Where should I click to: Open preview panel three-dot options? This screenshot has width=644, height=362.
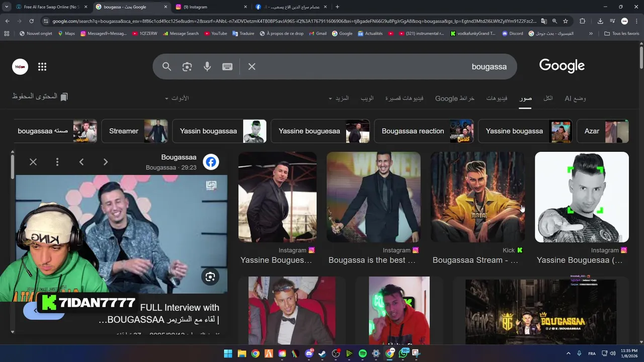tap(57, 162)
